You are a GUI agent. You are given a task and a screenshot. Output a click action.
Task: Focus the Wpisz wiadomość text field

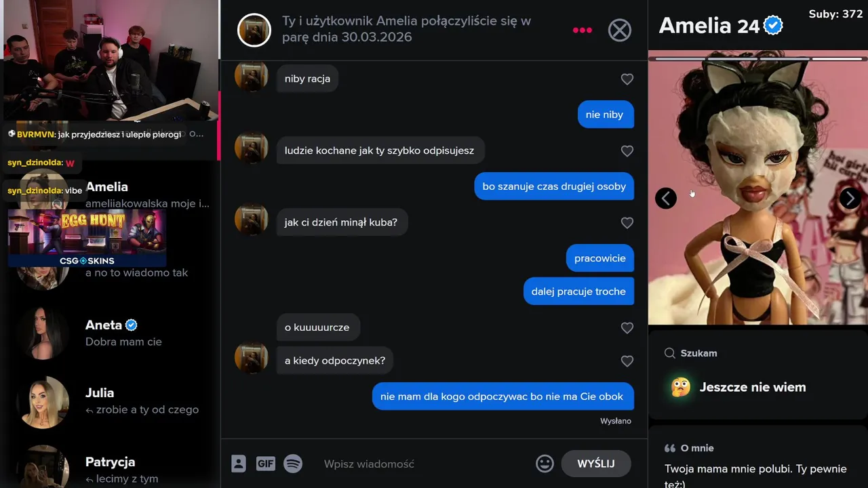coord(424,464)
